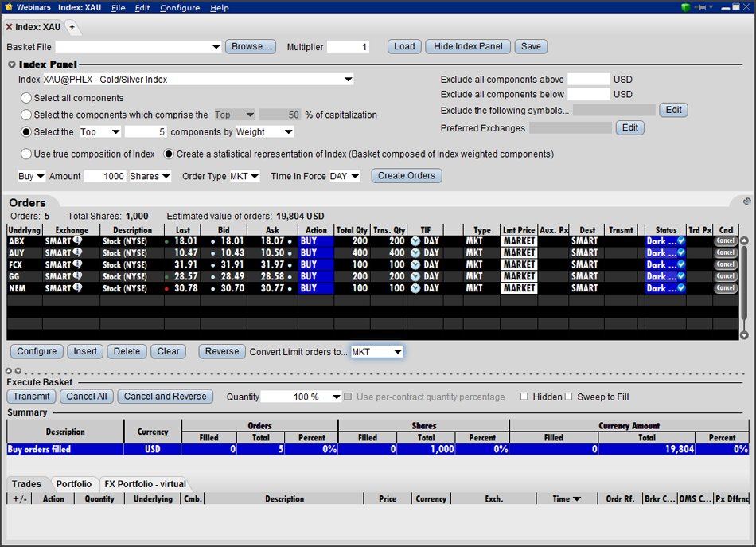Select all components radio button
The height and width of the screenshot is (547, 756).
coord(26,98)
